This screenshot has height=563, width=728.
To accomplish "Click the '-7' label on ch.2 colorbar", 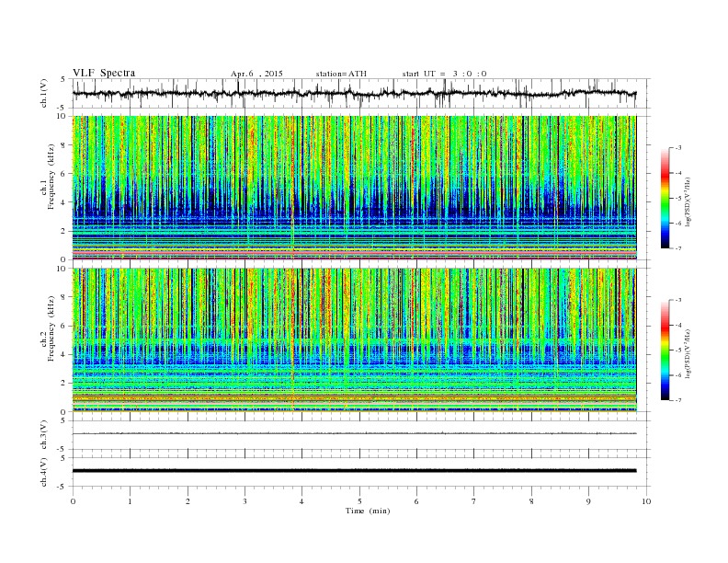I will (677, 400).
